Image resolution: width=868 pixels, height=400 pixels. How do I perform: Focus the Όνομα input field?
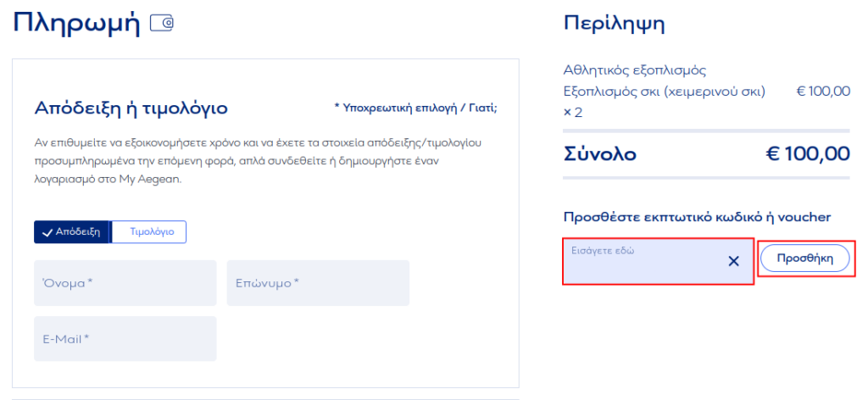[125, 283]
